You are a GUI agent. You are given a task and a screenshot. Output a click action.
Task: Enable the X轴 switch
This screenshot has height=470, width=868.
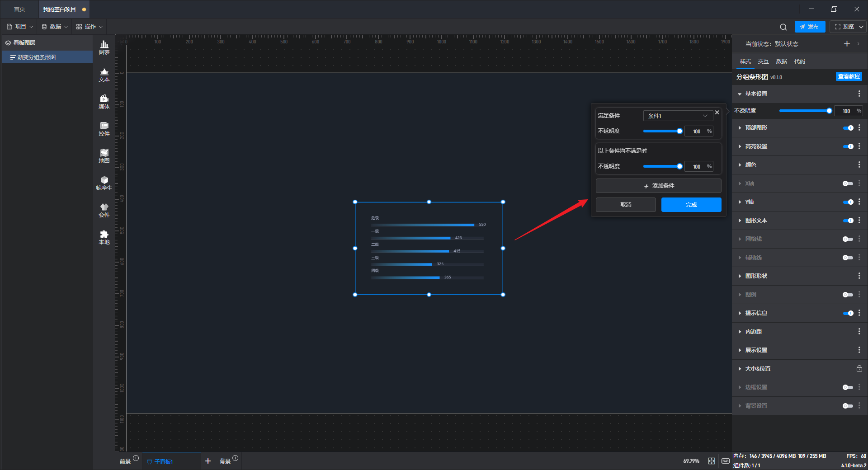tap(848, 183)
